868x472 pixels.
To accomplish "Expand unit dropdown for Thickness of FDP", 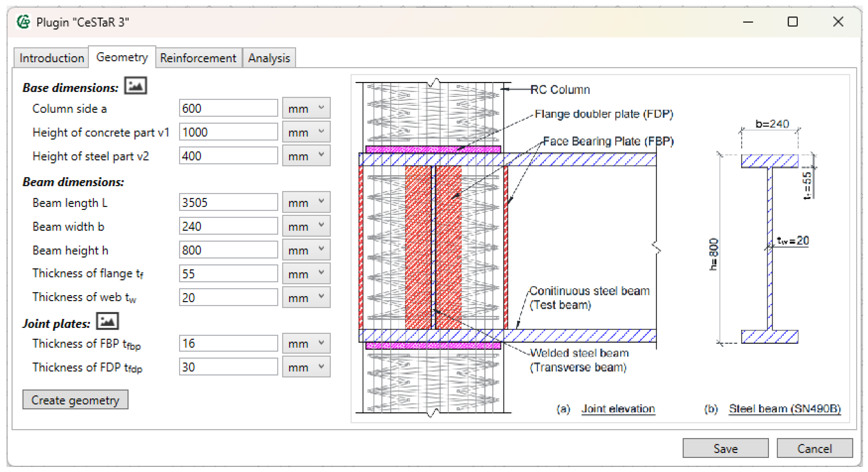I will (x=306, y=367).
